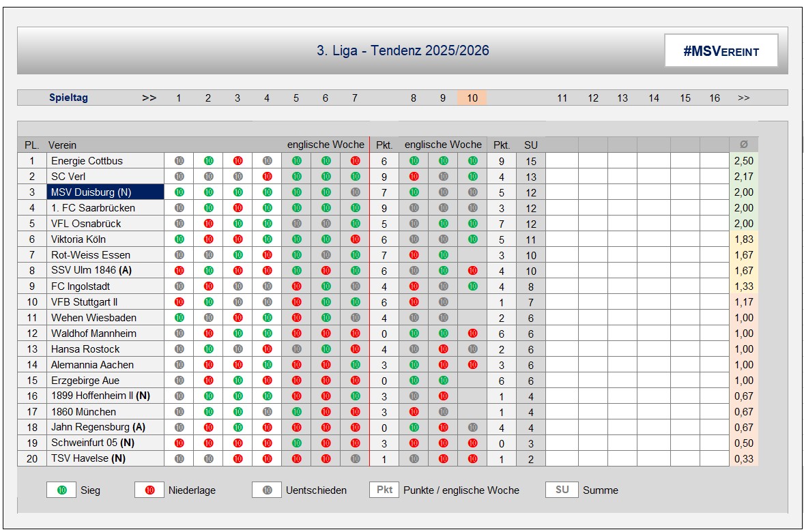Click the SU legend box
Screen dimensions: 804x532
[562, 490]
